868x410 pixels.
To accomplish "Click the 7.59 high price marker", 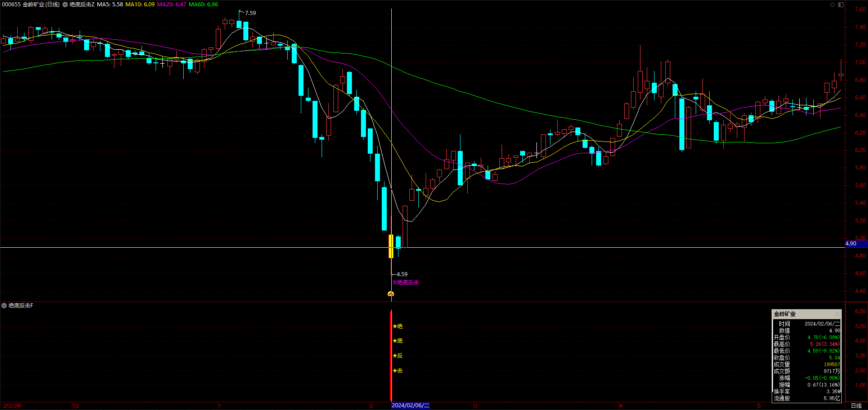I will 250,13.
